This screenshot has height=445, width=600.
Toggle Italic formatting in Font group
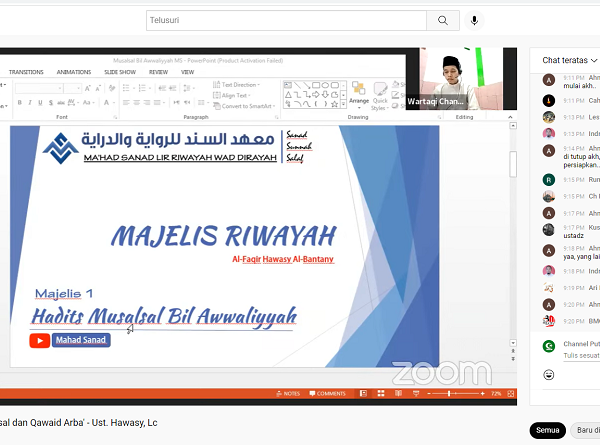[x=30, y=103]
